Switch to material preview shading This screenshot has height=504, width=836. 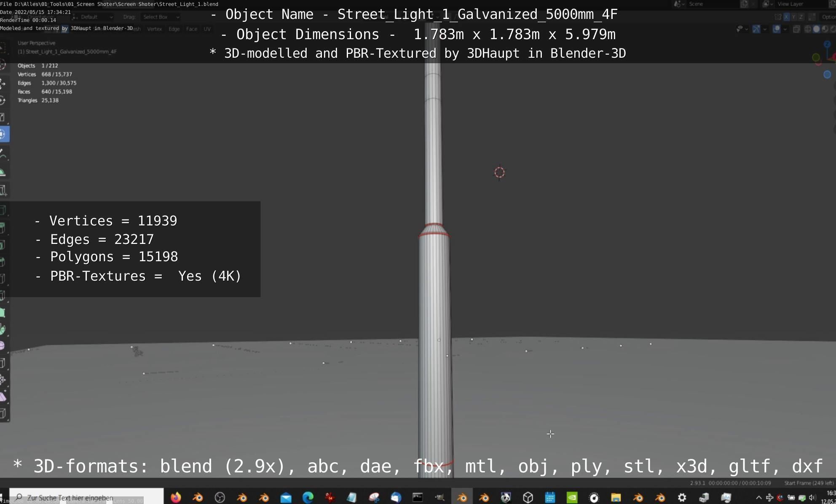825,29
